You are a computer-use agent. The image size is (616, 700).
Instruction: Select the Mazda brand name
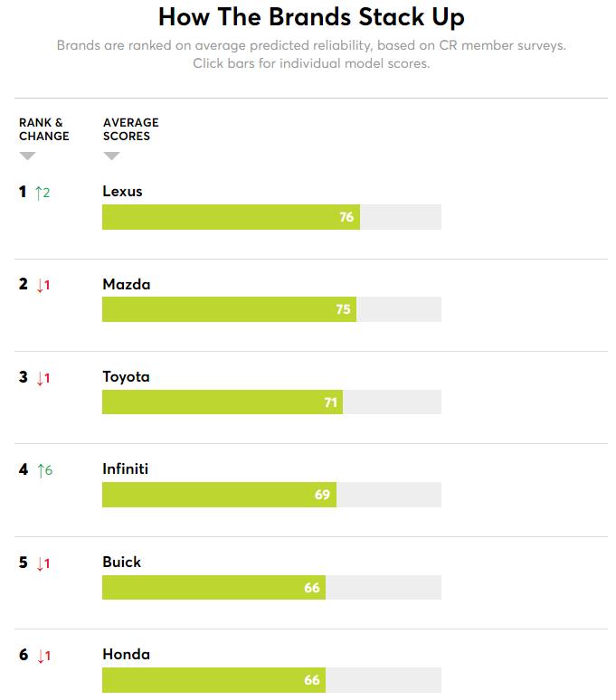click(127, 284)
